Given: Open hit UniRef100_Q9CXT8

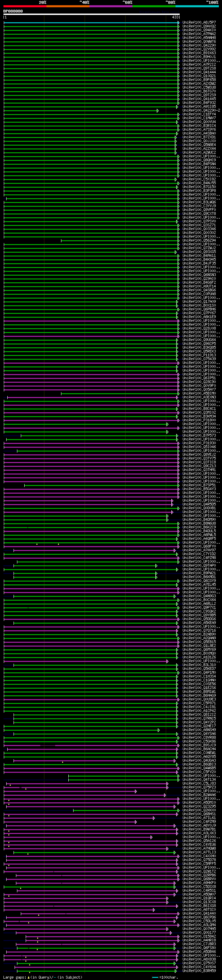Looking at the screenshot, I should point(199,214).
